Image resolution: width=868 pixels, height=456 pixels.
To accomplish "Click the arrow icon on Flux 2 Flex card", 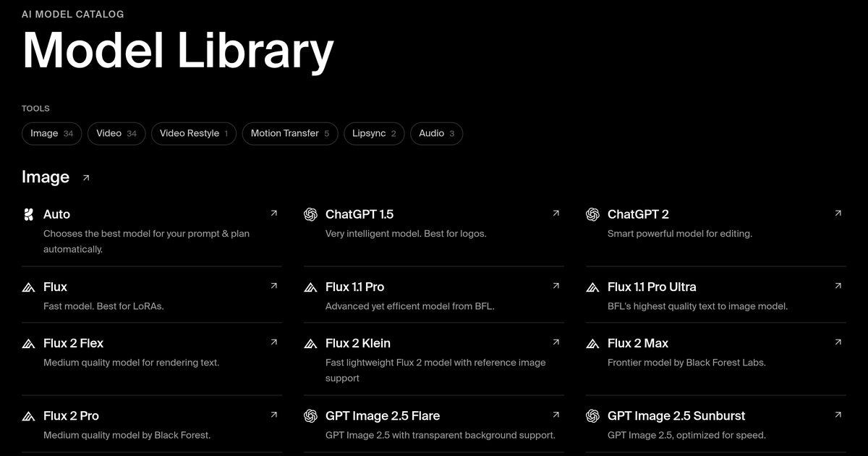I will tap(273, 342).
